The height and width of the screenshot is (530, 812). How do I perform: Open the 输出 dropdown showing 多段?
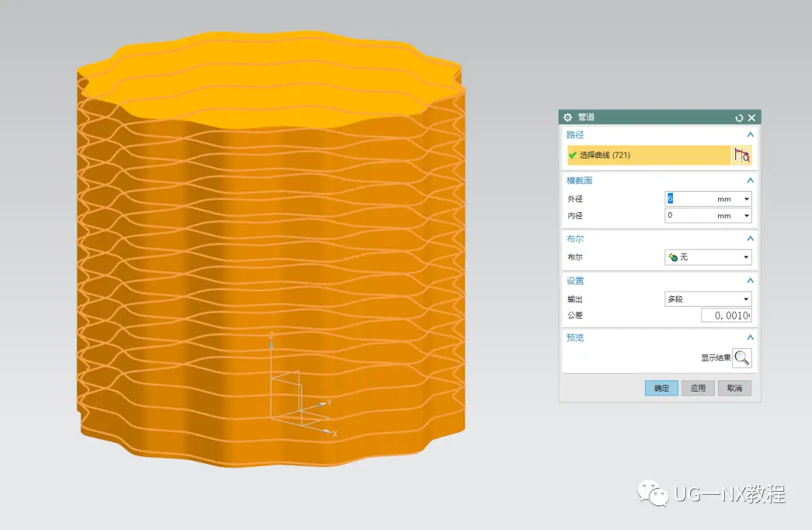(708, 299)
